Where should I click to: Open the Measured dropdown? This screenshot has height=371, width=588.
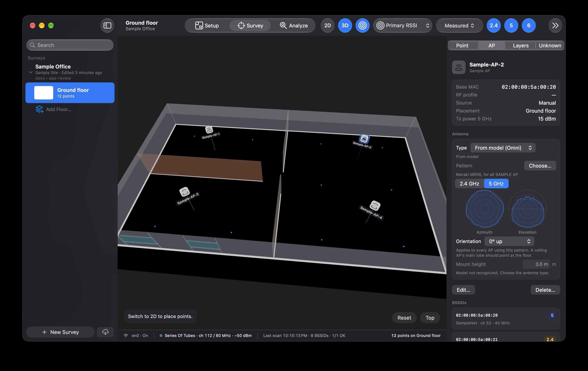pyautogui.click(x=459, y=25)
